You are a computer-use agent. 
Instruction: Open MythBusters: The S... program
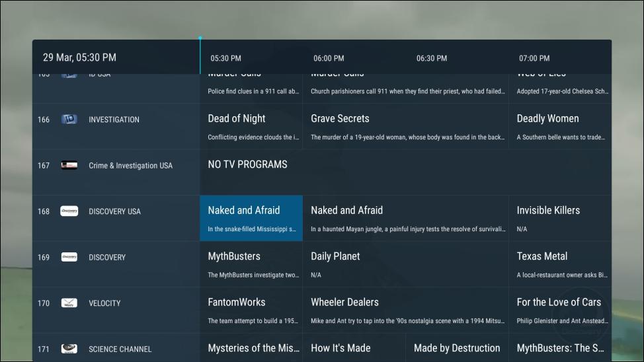tap(560, 347)
